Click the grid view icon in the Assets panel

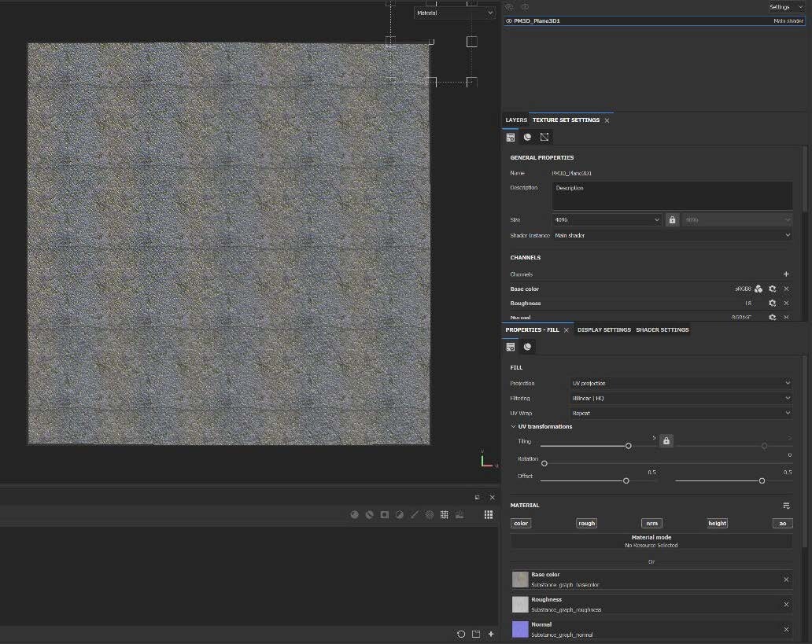point(488,514)
